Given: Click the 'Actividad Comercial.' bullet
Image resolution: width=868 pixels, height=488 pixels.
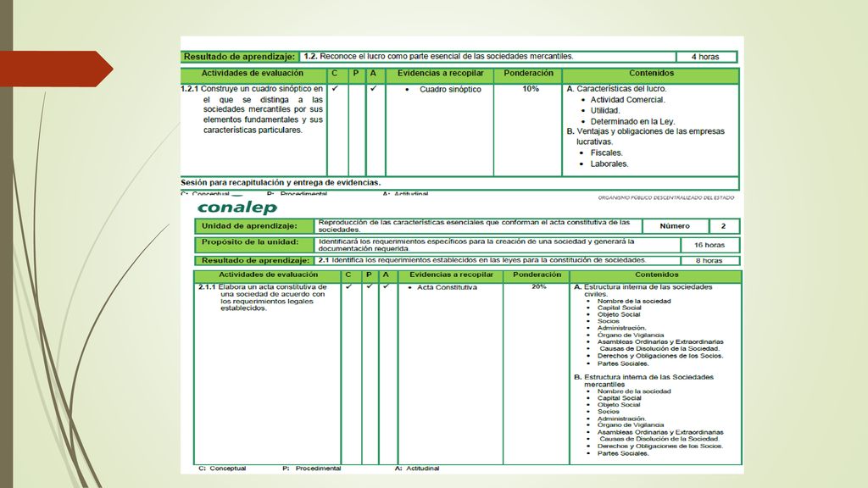Looking at the screenshot, I should [x=628, y=100].
